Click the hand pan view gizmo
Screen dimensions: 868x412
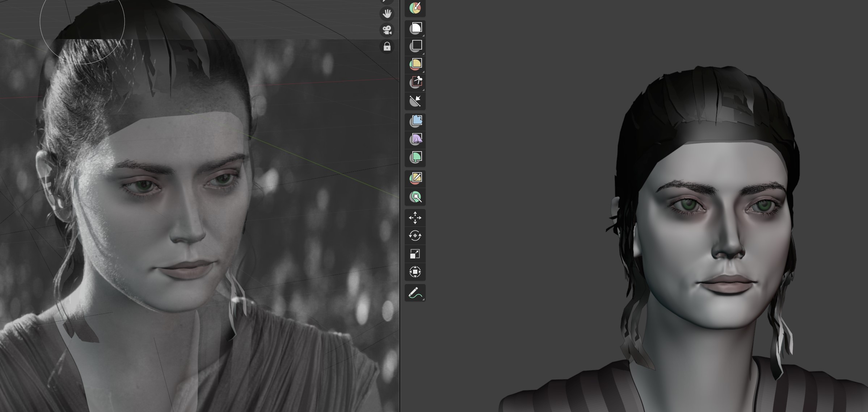(x=387, y=14)
